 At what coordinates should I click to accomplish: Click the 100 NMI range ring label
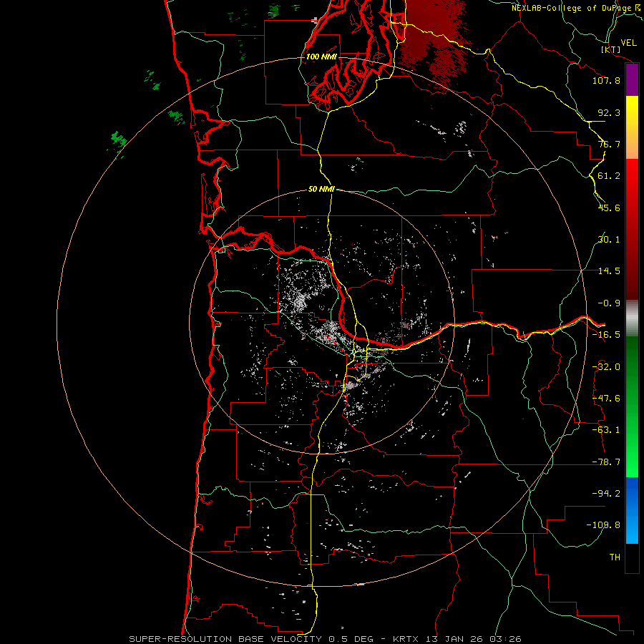[321, 57]
